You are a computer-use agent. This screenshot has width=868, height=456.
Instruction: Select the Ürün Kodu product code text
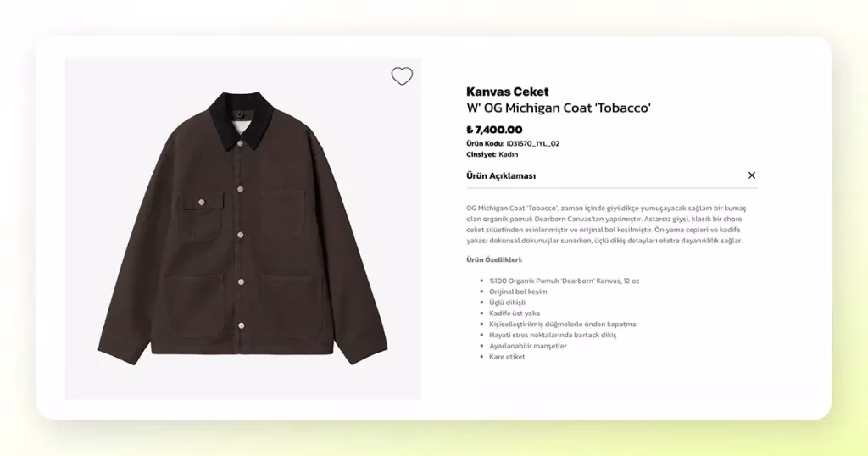[x=513, y=143]
